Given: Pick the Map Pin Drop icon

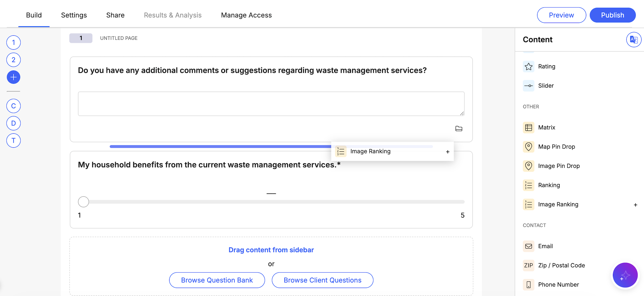Looking at the screenshot, I should click(528, 147).
